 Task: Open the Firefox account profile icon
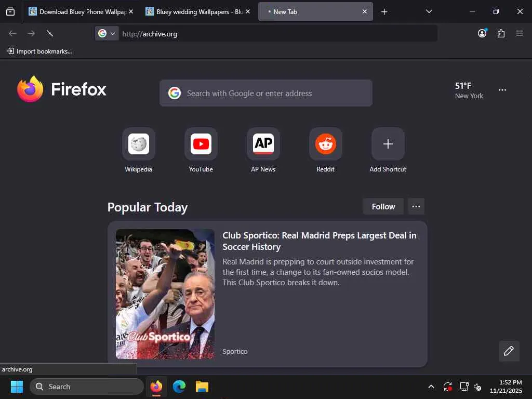(x=482, y=33)
